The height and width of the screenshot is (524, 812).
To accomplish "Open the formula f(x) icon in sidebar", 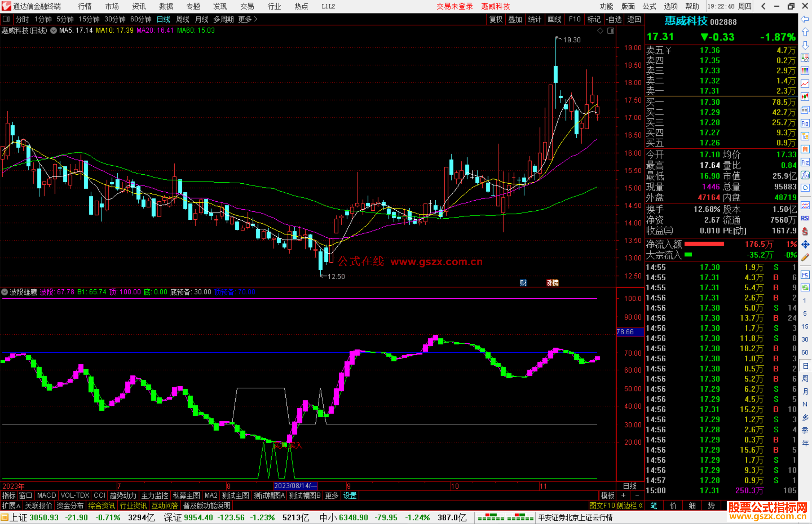I will [x=805, y=175].
